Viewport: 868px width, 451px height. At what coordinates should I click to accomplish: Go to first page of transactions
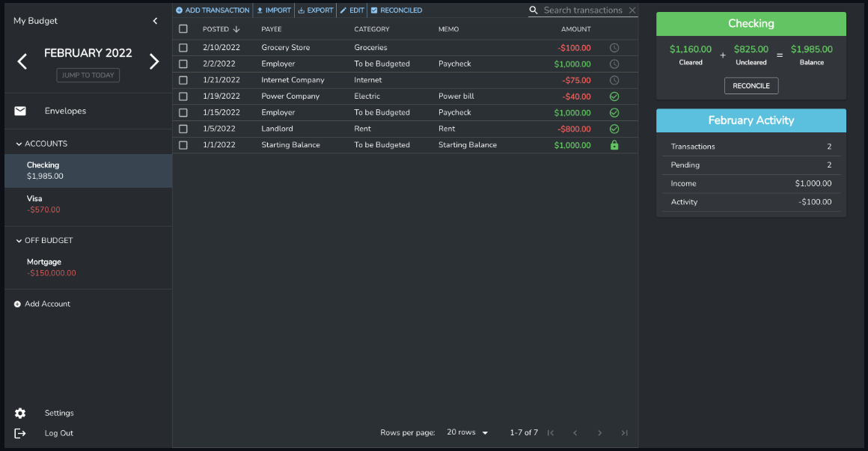tap(550, 433)
